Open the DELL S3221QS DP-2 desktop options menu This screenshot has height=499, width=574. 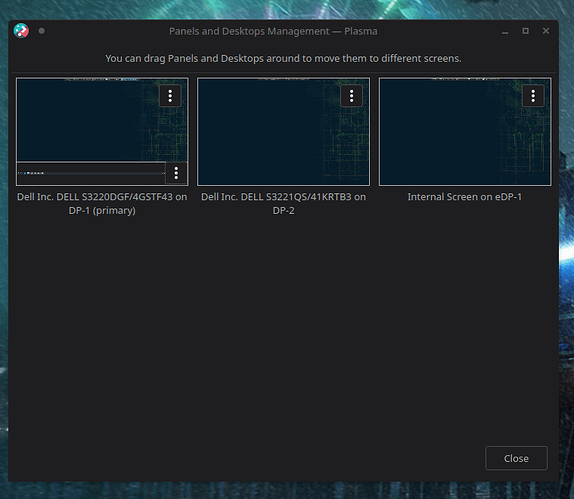click(x=351, y=96)
